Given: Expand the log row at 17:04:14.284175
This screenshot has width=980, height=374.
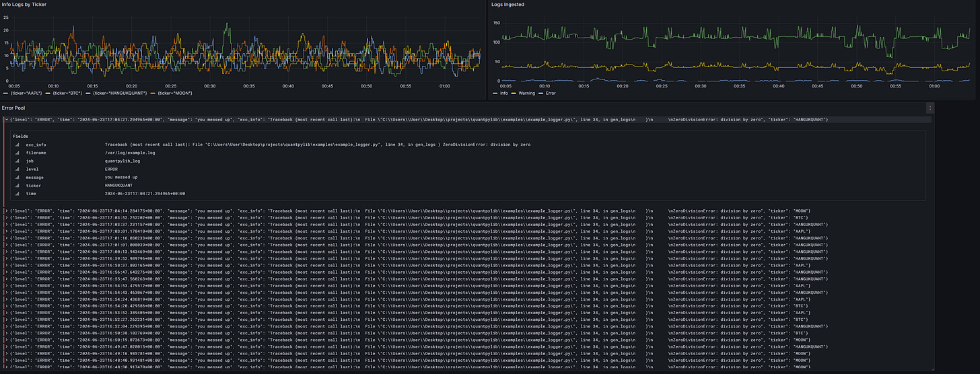Looking at the screenshot, I should click(6, 211).
